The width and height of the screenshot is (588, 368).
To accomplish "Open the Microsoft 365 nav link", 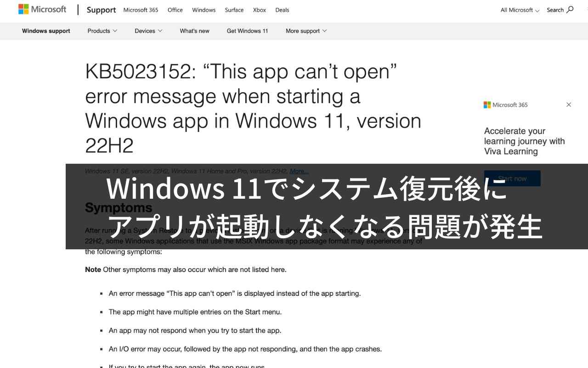I will (x=141, y=10).
